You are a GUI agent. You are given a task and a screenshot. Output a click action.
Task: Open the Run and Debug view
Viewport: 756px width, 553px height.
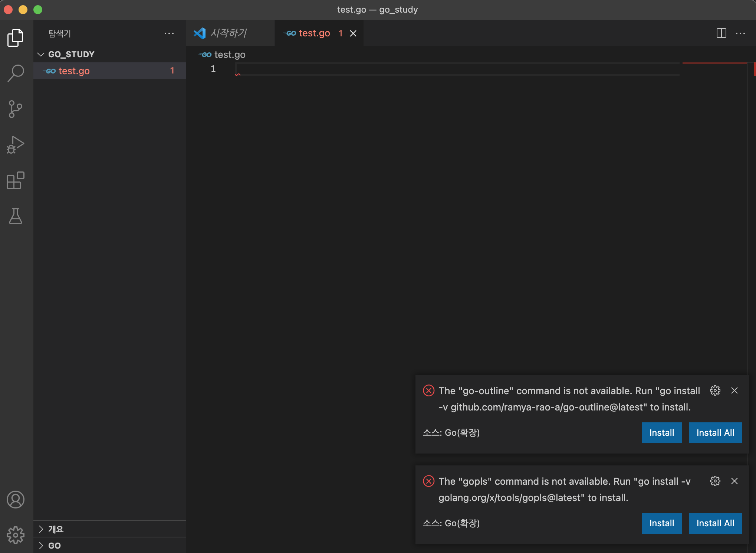[15, 145]
